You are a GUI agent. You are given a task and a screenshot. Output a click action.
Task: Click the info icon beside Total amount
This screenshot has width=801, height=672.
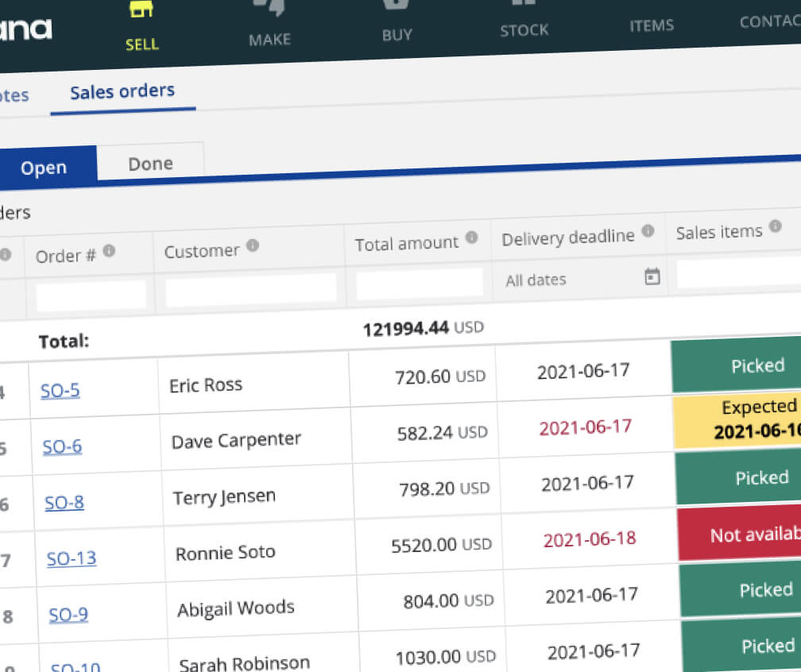pyautogui.click(x=471, y=238)
